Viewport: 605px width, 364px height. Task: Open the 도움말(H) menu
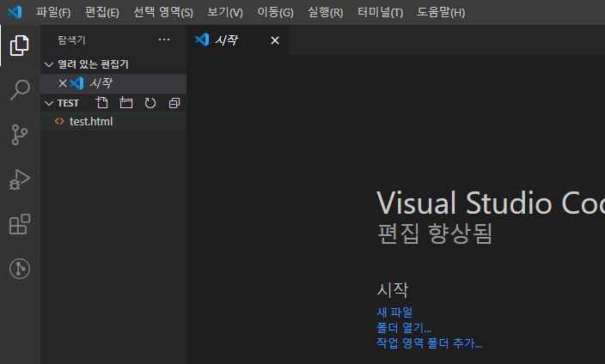coord(441,12)
